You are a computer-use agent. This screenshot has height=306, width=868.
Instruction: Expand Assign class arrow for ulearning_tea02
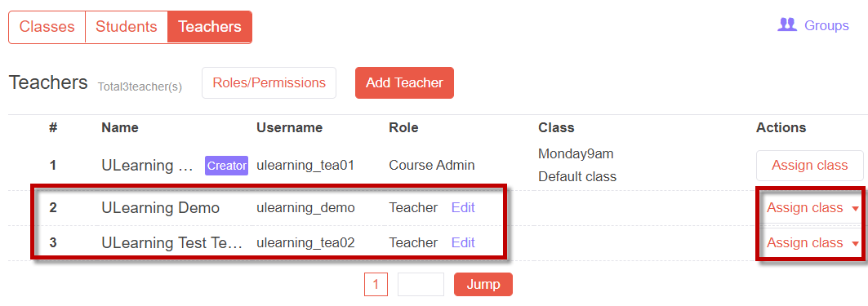pos(855,243)
